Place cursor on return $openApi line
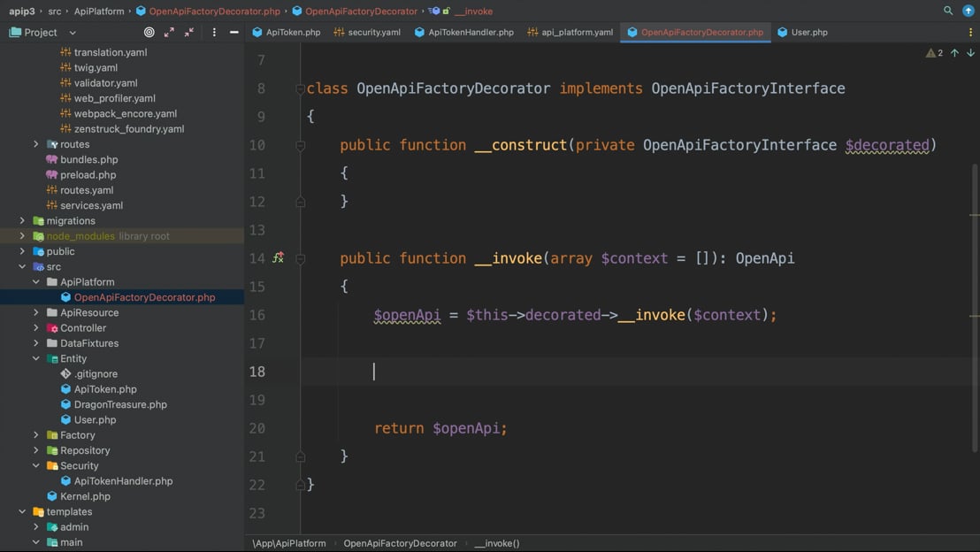This screenshot has width=980, height=552. click(440, 428)
